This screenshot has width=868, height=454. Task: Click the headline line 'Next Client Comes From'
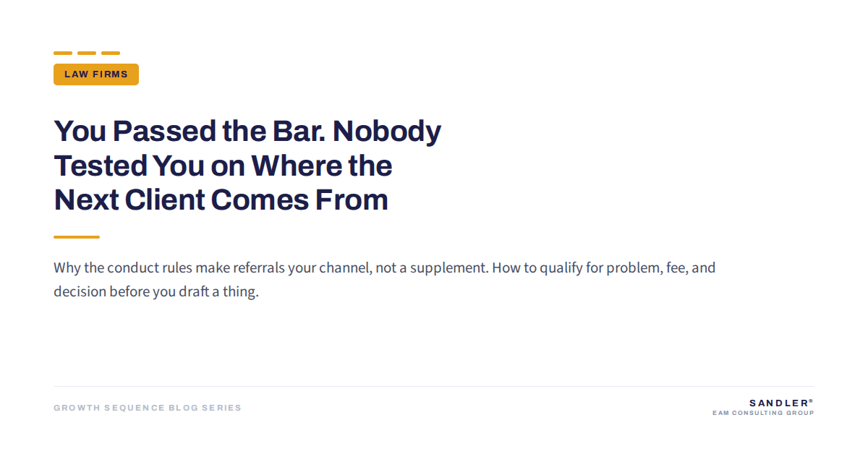(221, 200)
